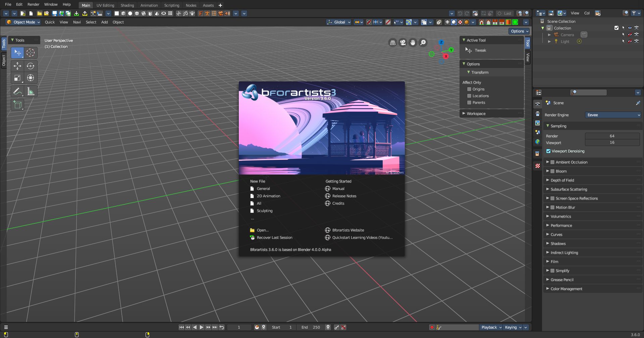Image resolution: width=644 pixels, height=338 pixels.
Task: Toggle camera view in viewport navigation
Action: [403, 43]
